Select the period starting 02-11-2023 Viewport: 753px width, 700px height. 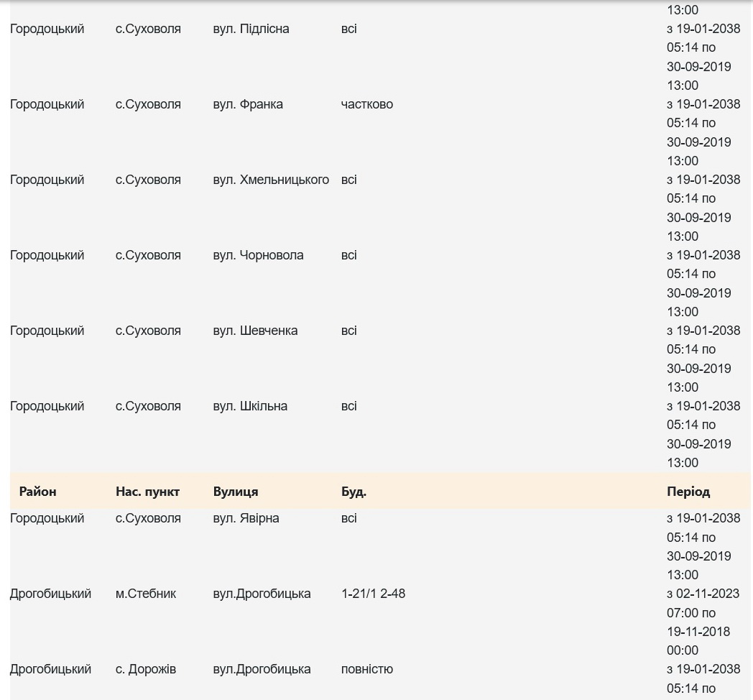(703, 622)
